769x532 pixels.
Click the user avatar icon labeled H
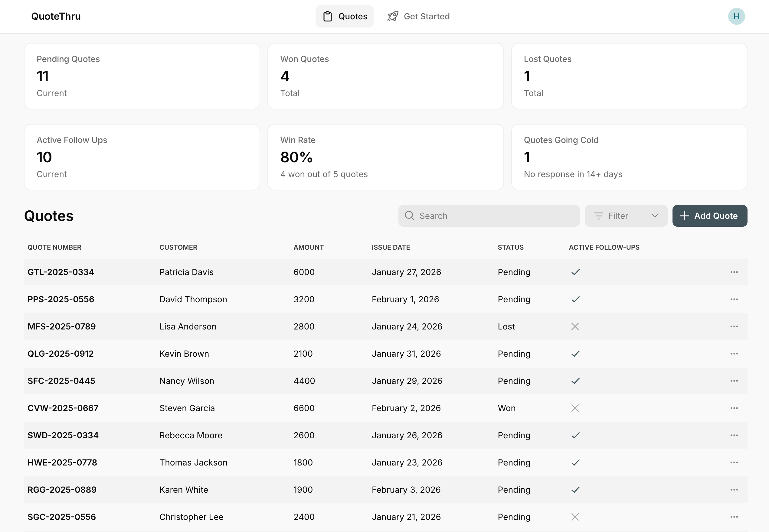[736, 16]
